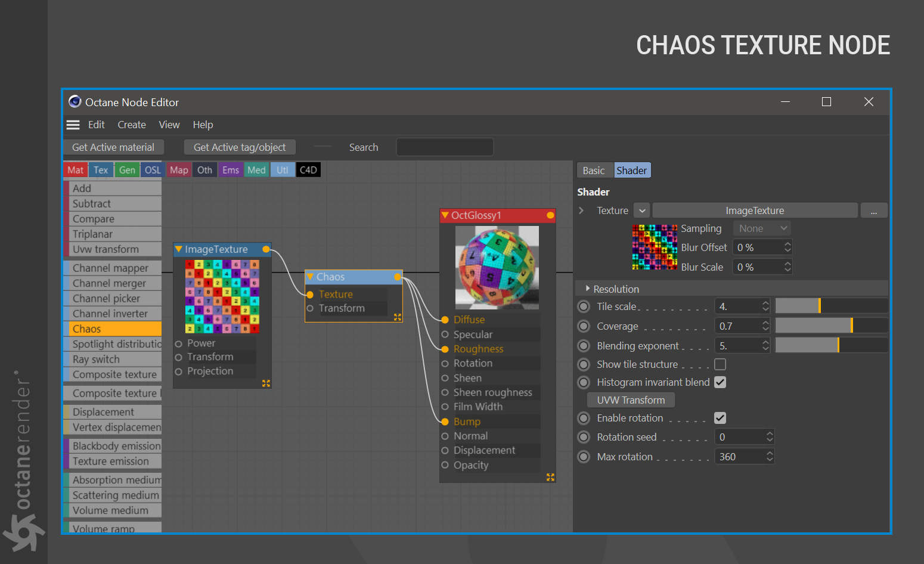The height and width of the screenshot is (564, 924).
Task: Click the UVW Transform button
Action: tap(631, 400)
